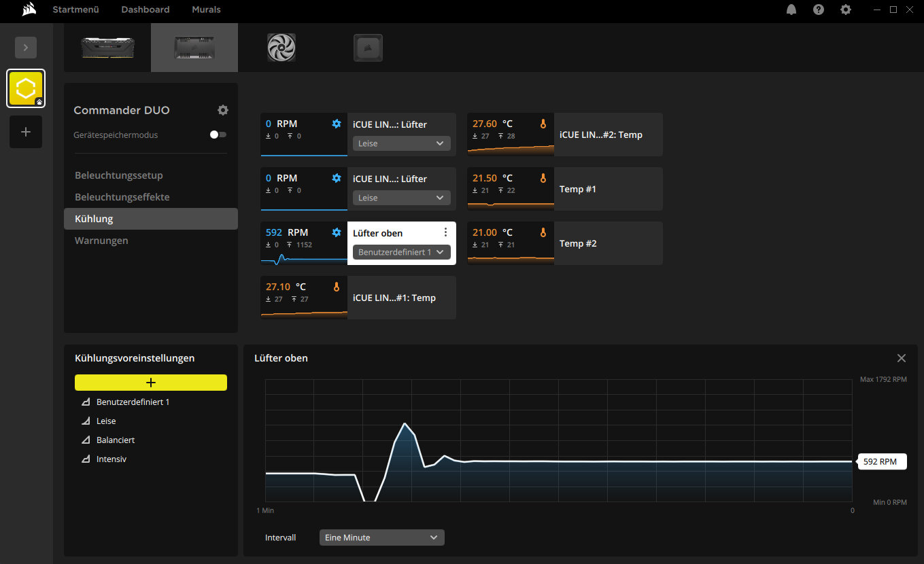Open Benutzerdefiniert 1 dropdown for Lüfter oben

coord(401,252)
